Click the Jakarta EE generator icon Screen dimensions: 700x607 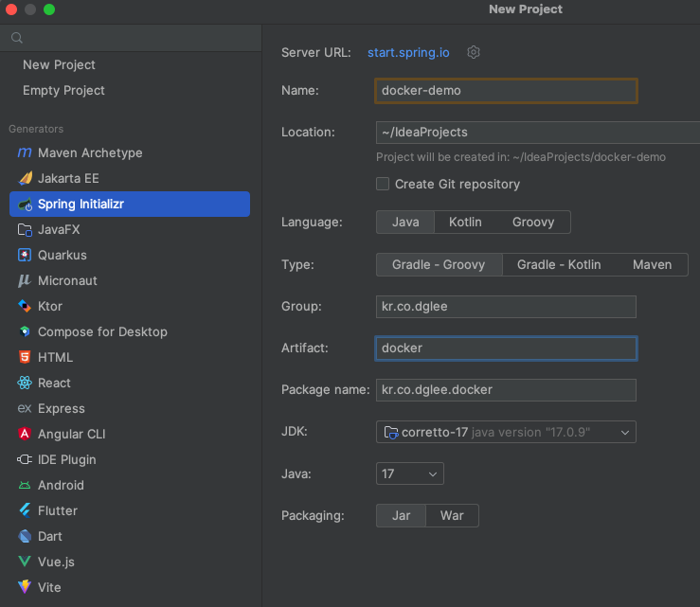point(25,178)
